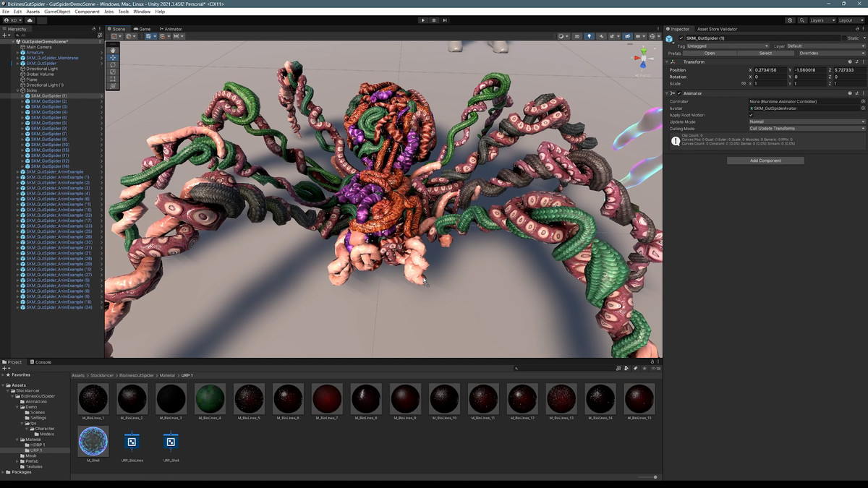Click the cloud services icon
The image size is (868, 488).
pyautogui.click(x=30, y=20)
